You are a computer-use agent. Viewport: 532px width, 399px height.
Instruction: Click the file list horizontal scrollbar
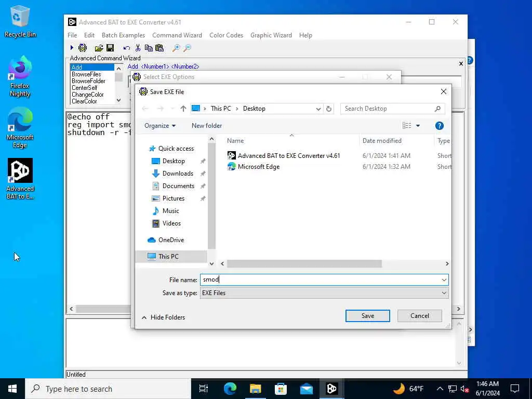pyautogui.click(x=304, y=264)
